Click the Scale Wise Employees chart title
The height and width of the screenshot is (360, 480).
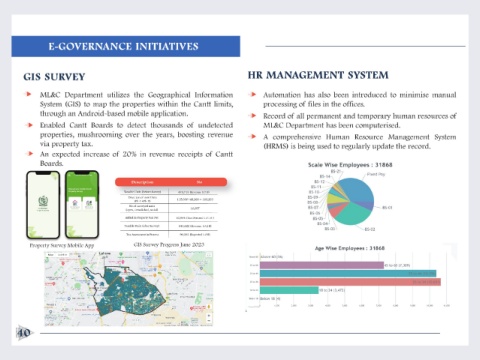point(350,165)
